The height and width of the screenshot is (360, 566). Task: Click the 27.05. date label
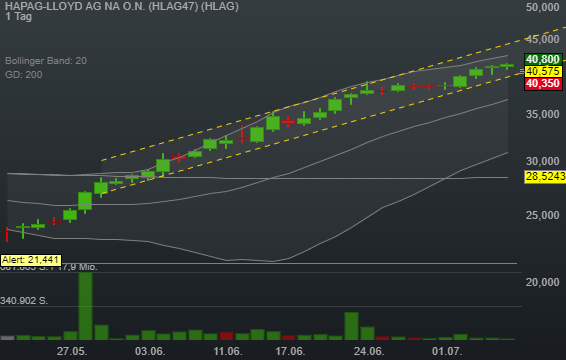coord(72,351)
